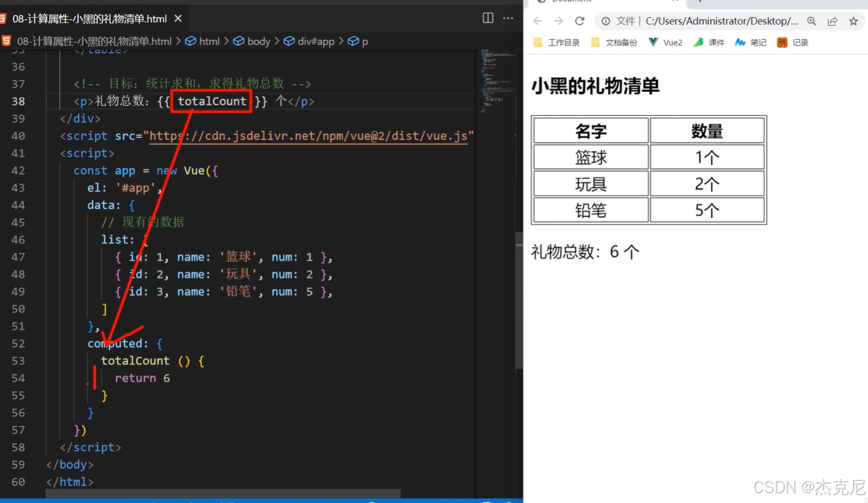Click the 铅笔 list entry on line 49
The image size is (868, 503).
click(x=224, y=291)
